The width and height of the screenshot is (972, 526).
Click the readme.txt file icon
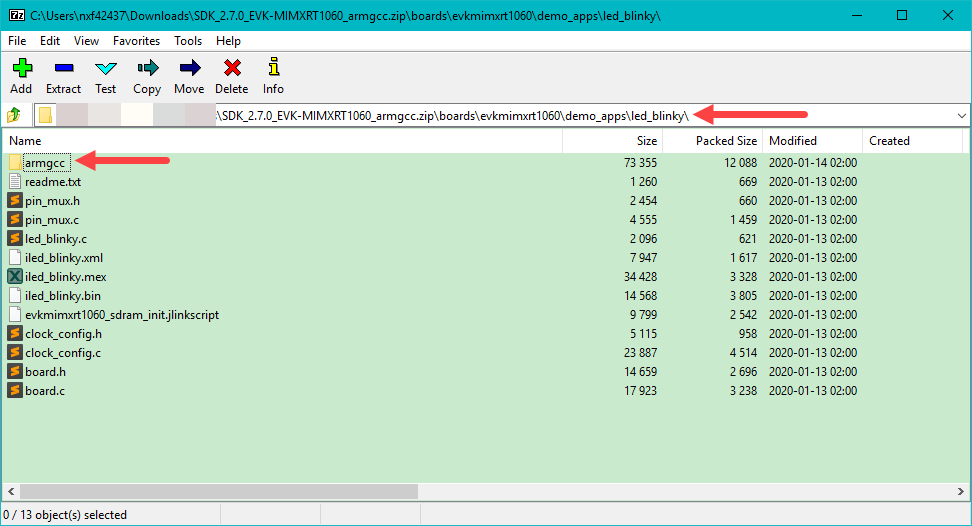[x=15, y=182]
